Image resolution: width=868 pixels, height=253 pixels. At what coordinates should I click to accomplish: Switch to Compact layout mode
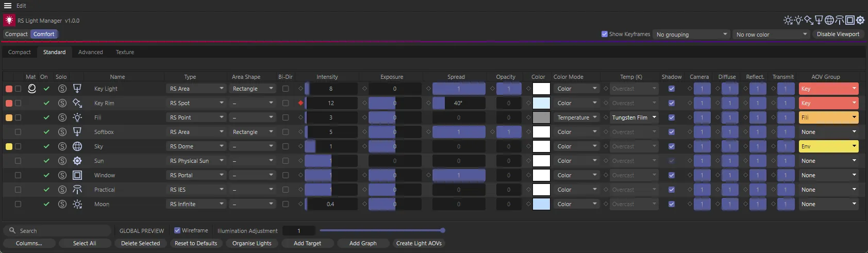16,34
